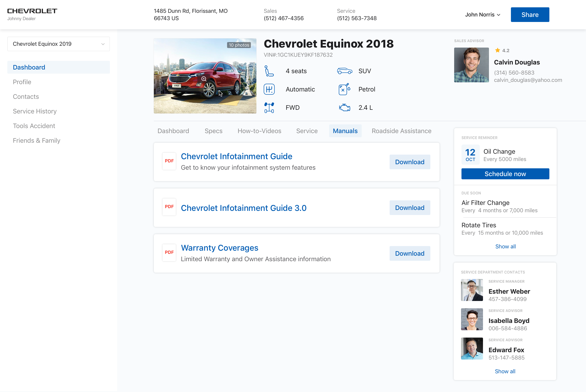This screenshot has height=392, width=586.
Task: Select Dashboard in the left sidebar
Action: click(59, 67)
